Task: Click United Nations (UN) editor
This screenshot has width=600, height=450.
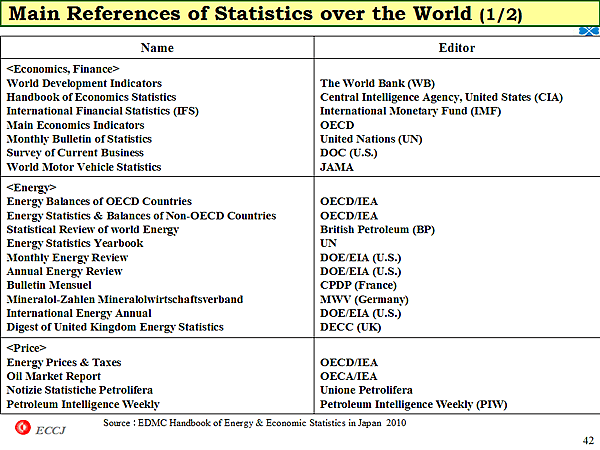Action: [371, 139]
